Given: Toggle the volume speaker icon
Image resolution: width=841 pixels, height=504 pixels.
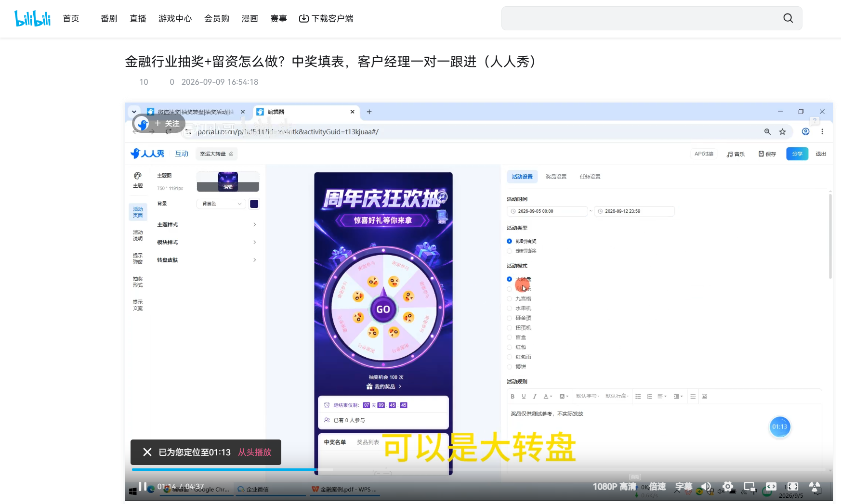Looking at the screenshot, I should coord(706,487).
